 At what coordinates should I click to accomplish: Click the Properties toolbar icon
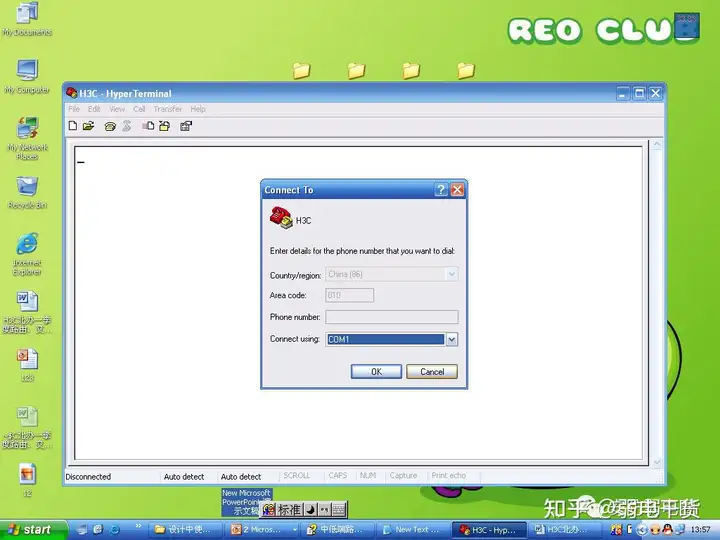click(186, 126)
